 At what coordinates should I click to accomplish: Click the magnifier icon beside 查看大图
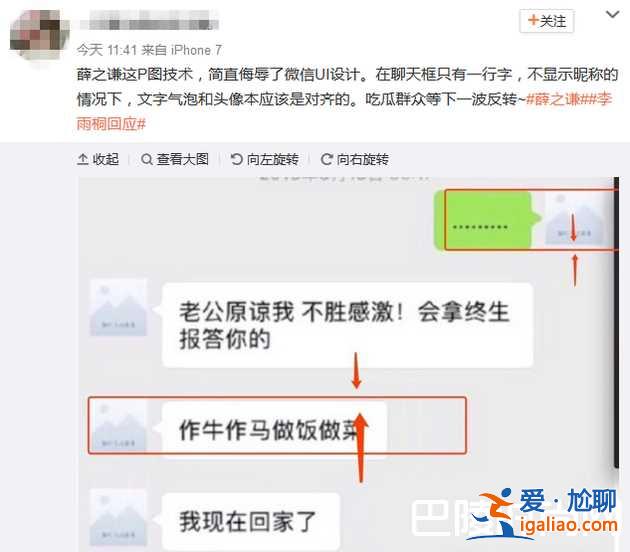pyautogui.click(x=147, y=159)
